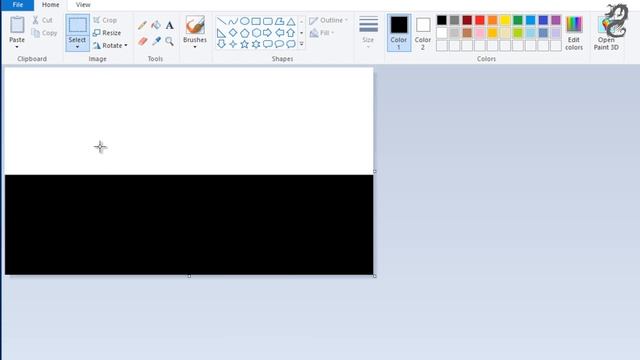Choose the Up arrow shape

[x=291, y=33]
